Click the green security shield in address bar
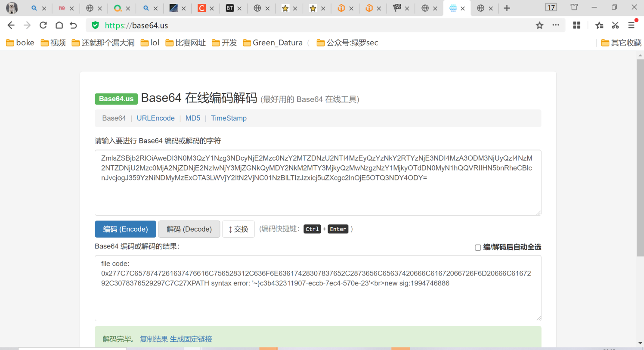 point(95,25)
